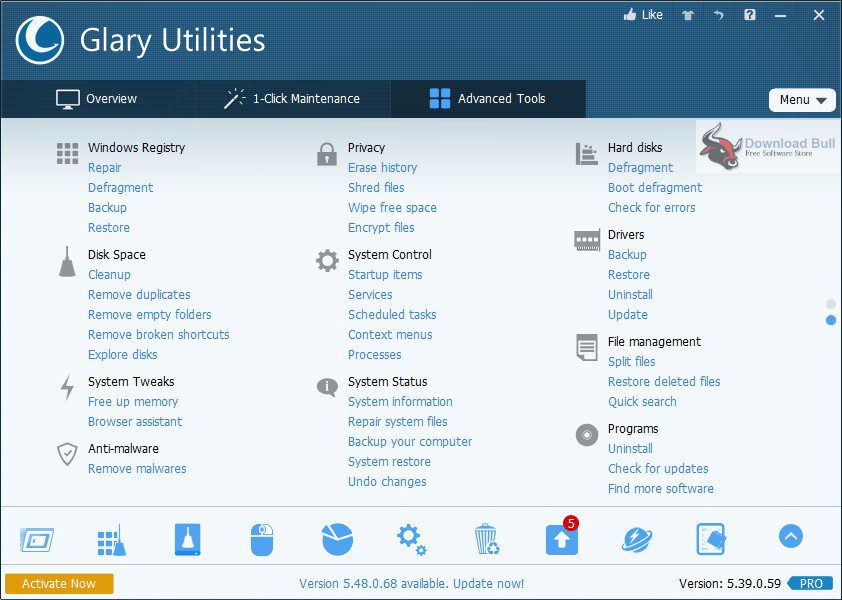Open System information

point(400,402)
